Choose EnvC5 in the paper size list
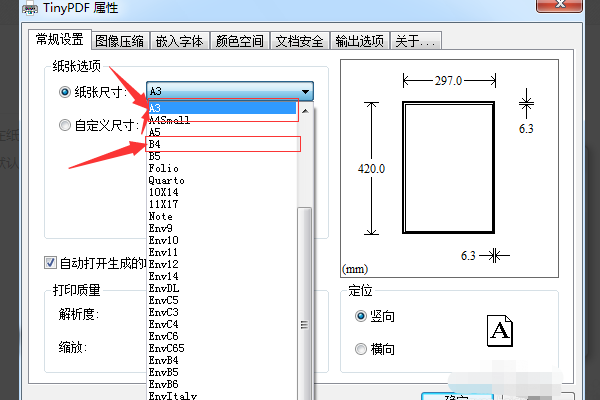The image size is (600, 400). tap(222, 300)
